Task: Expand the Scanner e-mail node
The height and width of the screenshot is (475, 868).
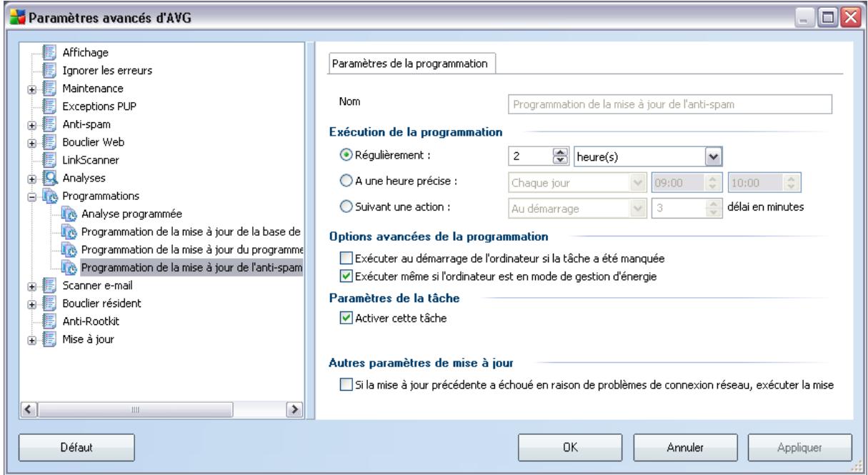Action: pos(33,286)
